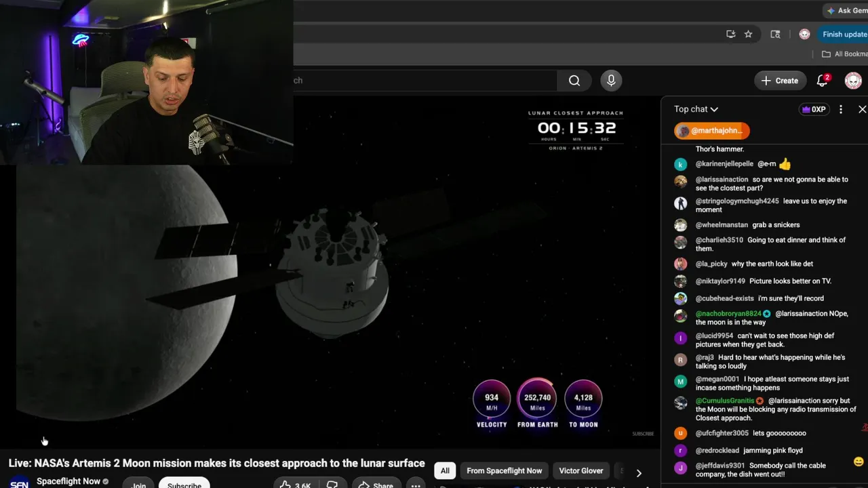
Task: Click cubehead-exists' avatar in chat
Action: point(681,298)
